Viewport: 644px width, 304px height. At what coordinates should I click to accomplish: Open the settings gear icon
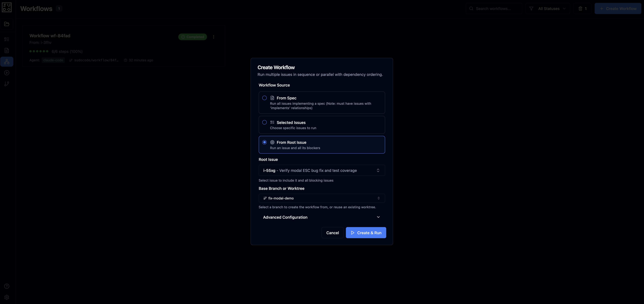(x=7, y=297)
